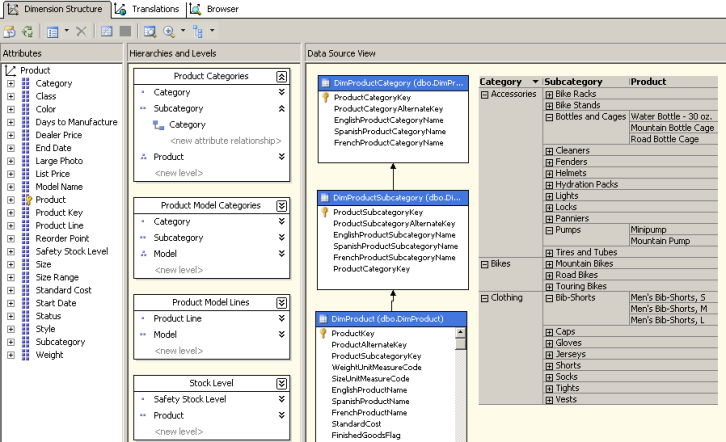Select the Reorder Point attribute

(x=62, y=238)
